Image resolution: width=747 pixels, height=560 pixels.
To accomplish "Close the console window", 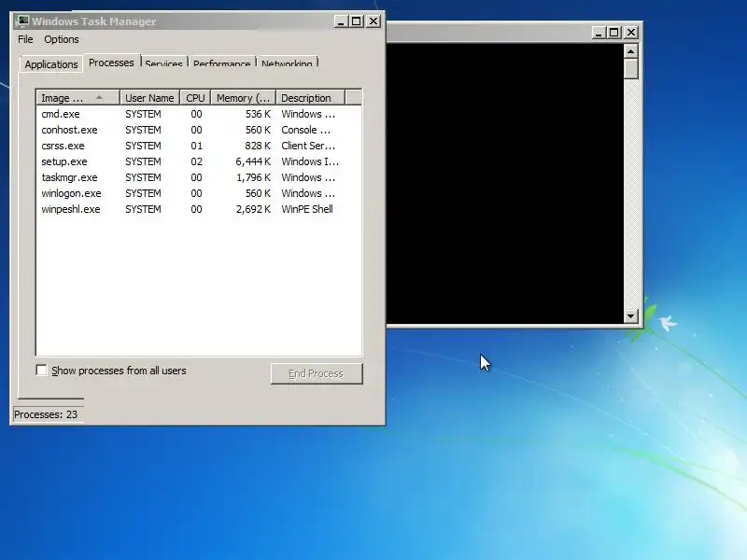I will pyautogui.click(x=631, y=33).
